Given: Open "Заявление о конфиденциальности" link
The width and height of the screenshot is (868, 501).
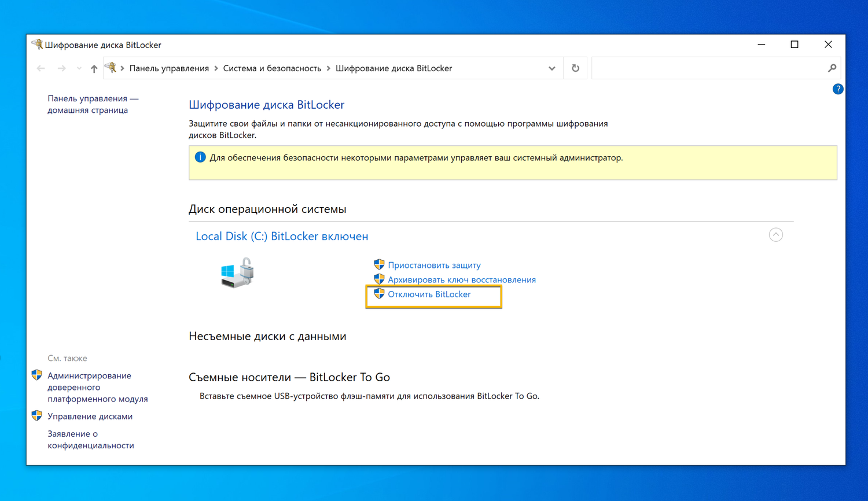Looking at the screenshot, I should point(91,439).
